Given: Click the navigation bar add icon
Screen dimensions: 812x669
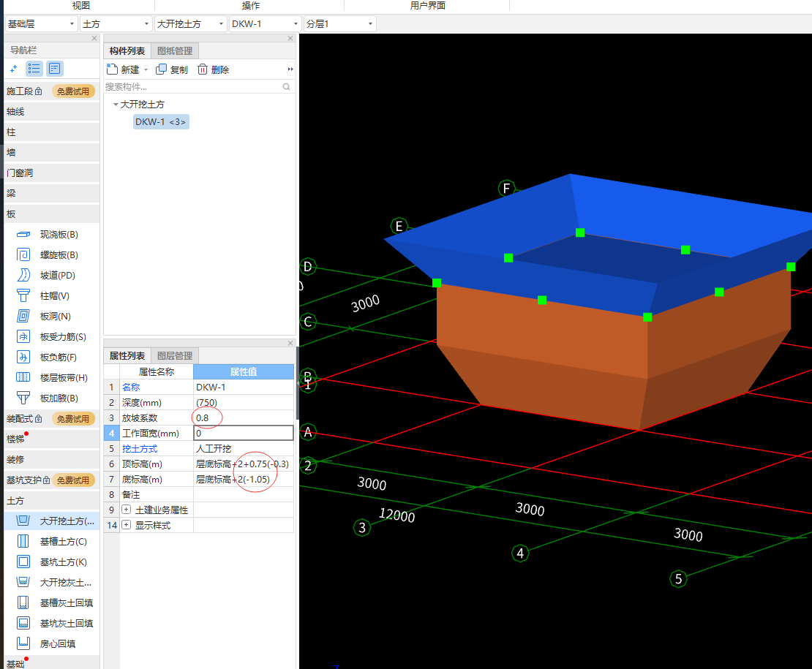Looking at the screenshot, I should [x=13, y=68].
